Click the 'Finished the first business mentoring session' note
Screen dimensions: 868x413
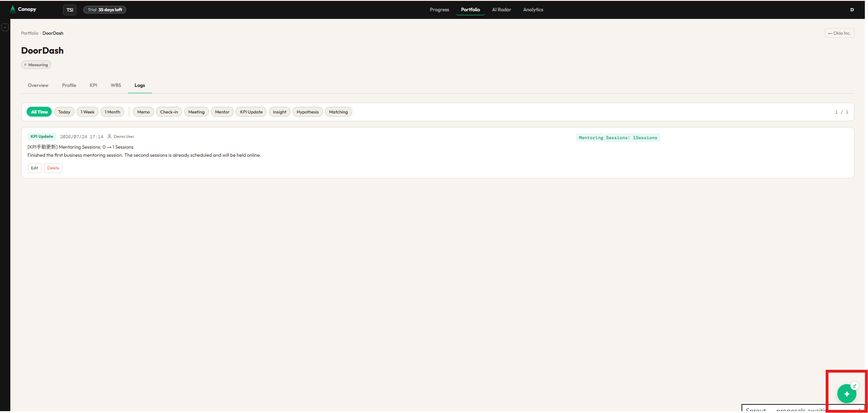144,155
